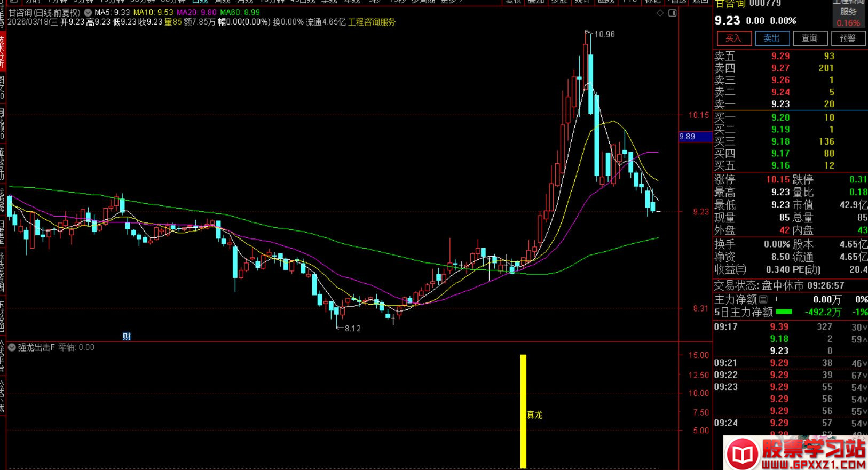Click the 换手 0.00% value

pyautogui.click(x=777, y=244)
